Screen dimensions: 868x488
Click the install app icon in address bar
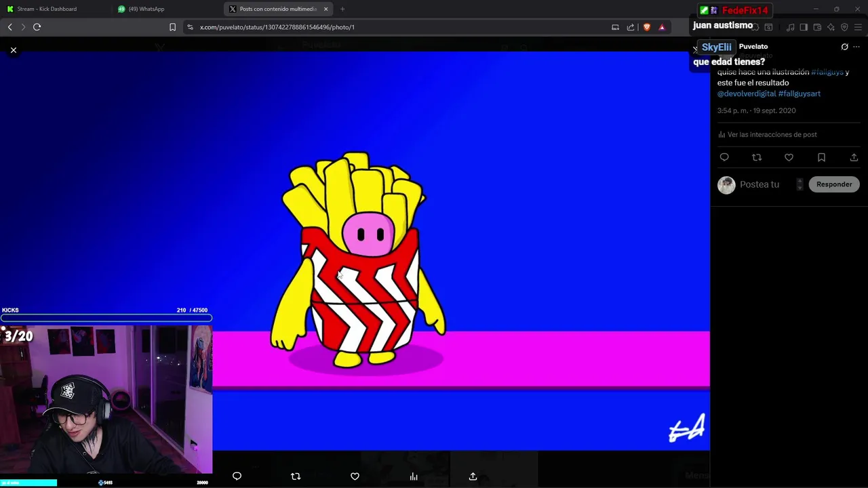pyautogui.click(x=615, y=27)
